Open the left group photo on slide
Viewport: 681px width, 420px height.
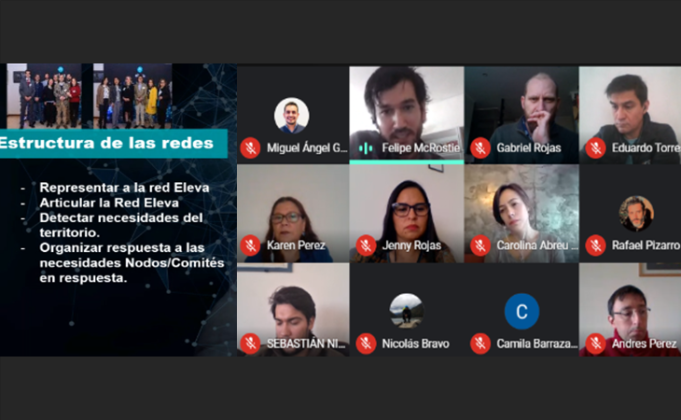coord(44,96)
